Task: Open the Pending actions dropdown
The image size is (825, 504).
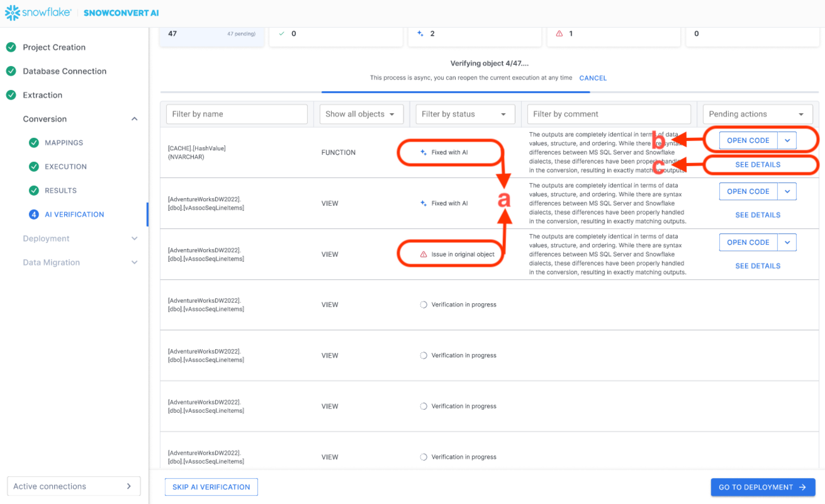Action: click(757, 114)
